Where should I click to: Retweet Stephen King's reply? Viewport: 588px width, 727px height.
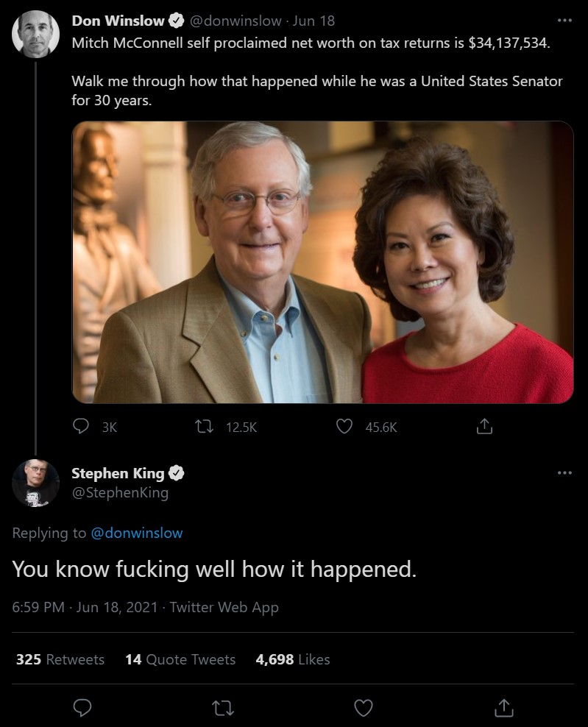click(x=220, y=707)
